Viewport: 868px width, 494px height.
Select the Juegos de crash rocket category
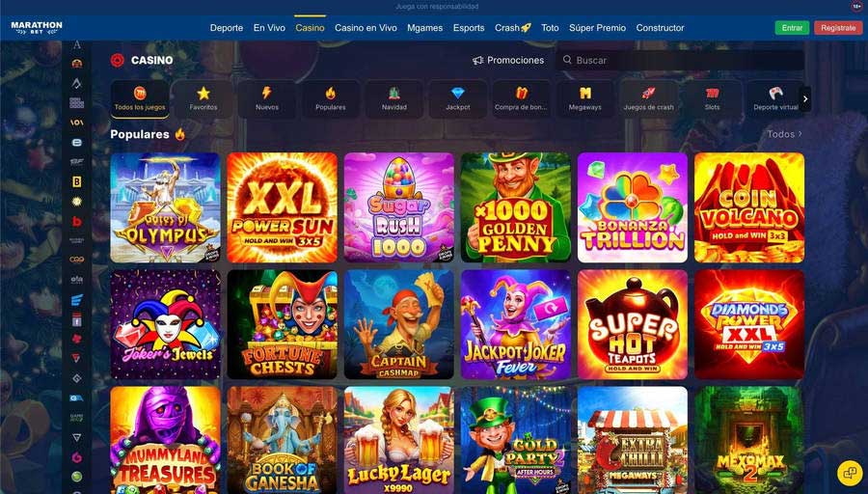(649, 98)
